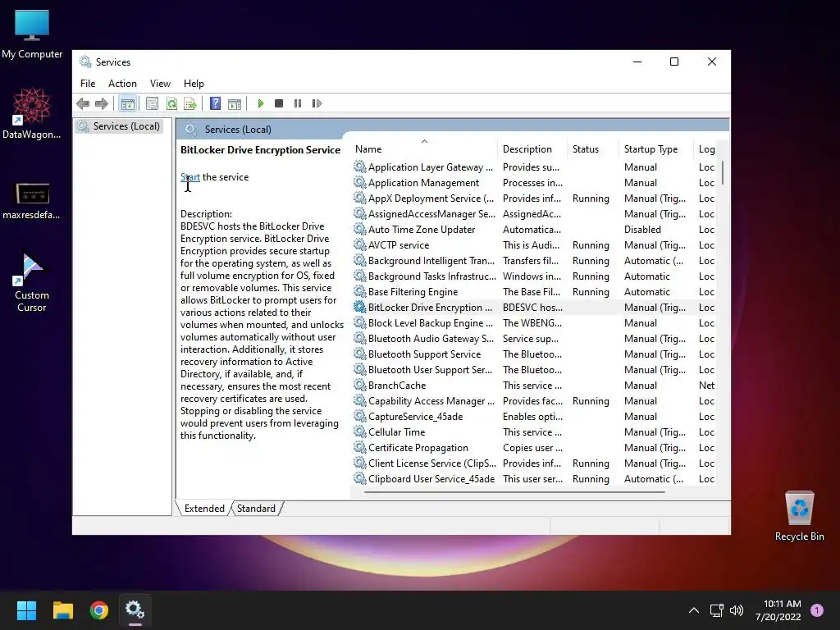840x630 pixels.
Task: Select AppX Deployment Service row
Action: coord(533,199)
